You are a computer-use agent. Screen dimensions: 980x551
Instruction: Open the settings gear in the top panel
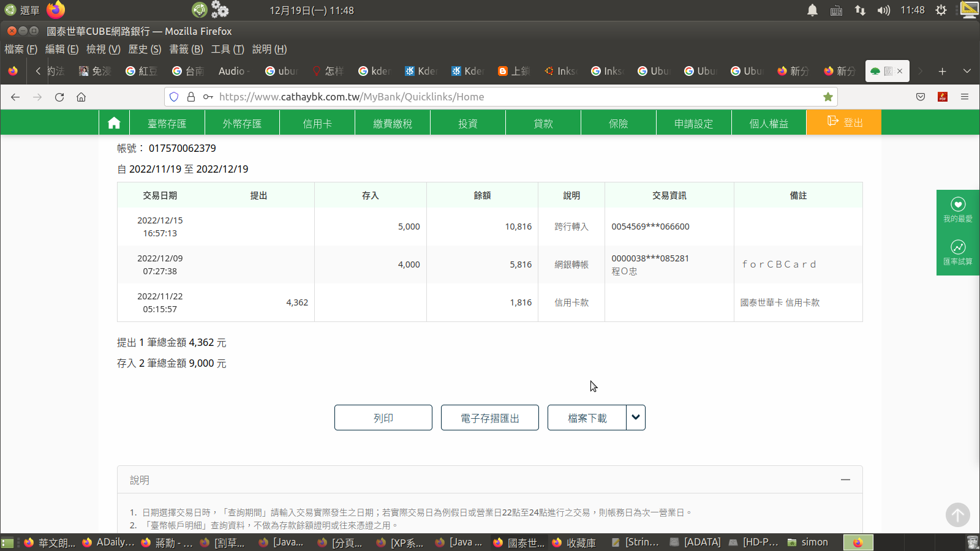point(941,10)
